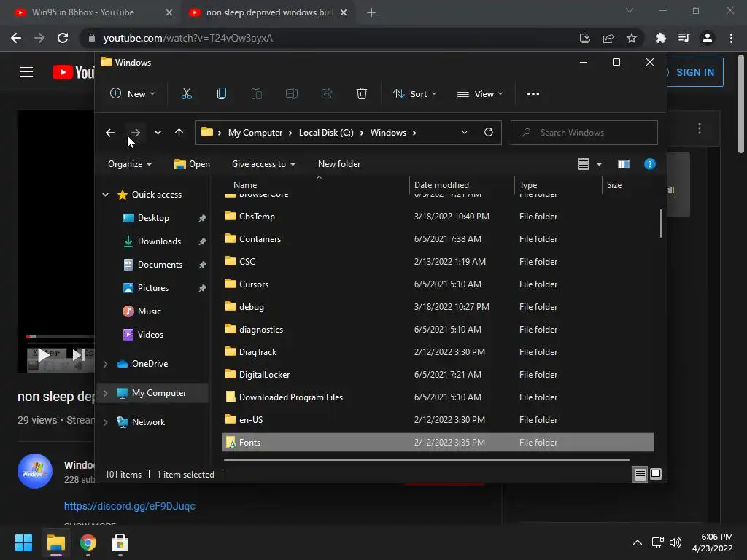Click the Copy icon in Explorer toolbar
747x560 pixels.
pos(222,94)
